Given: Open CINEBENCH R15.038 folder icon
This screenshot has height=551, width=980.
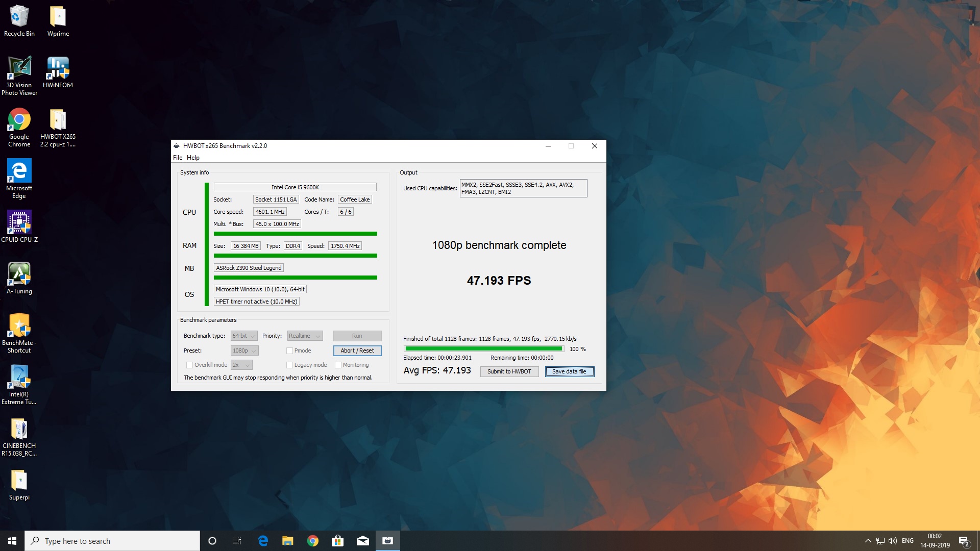Looking at the screenshot, I should click(19, 437).
